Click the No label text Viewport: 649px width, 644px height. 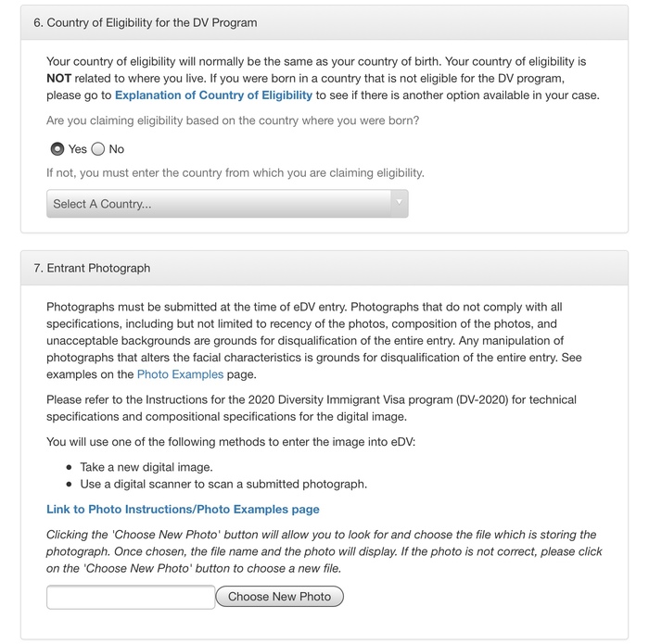pyautogui.click(x=117, y=149)
